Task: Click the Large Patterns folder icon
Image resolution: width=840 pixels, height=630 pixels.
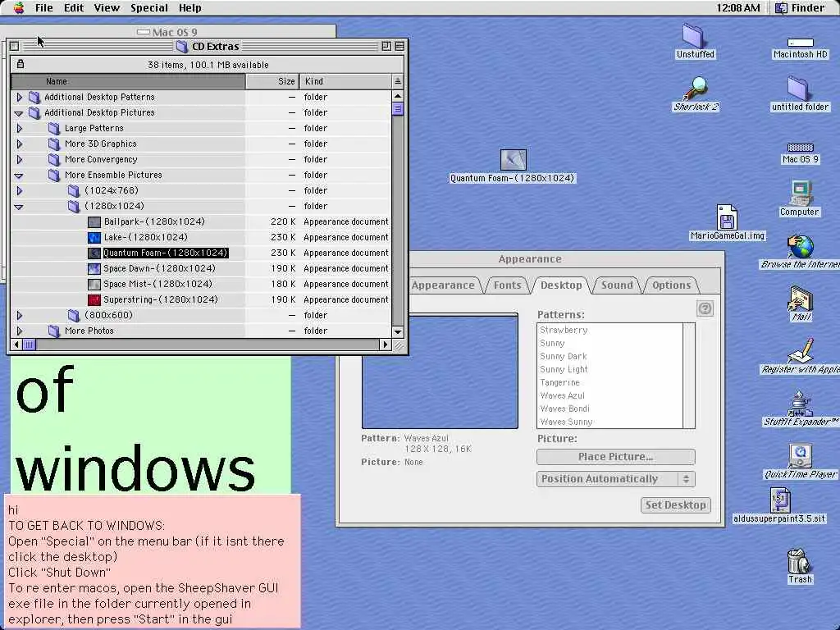Action: pyautogui.click(x=54, y=128)
